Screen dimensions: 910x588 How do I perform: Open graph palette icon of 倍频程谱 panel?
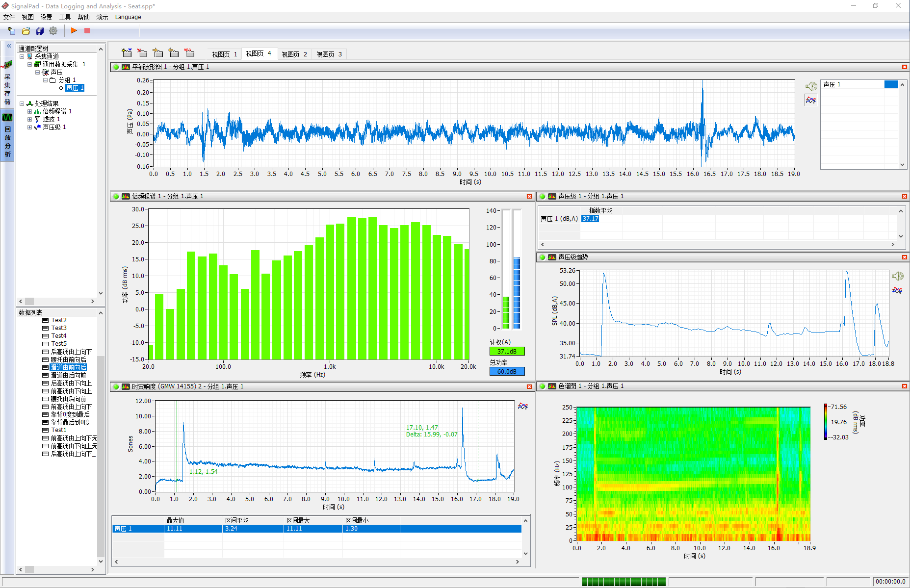coord(126,196)
